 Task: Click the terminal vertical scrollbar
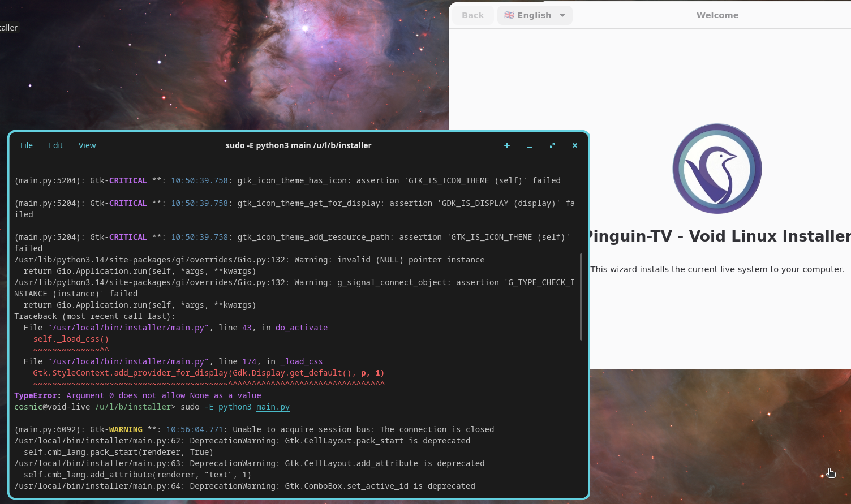(x=581, y=297)
